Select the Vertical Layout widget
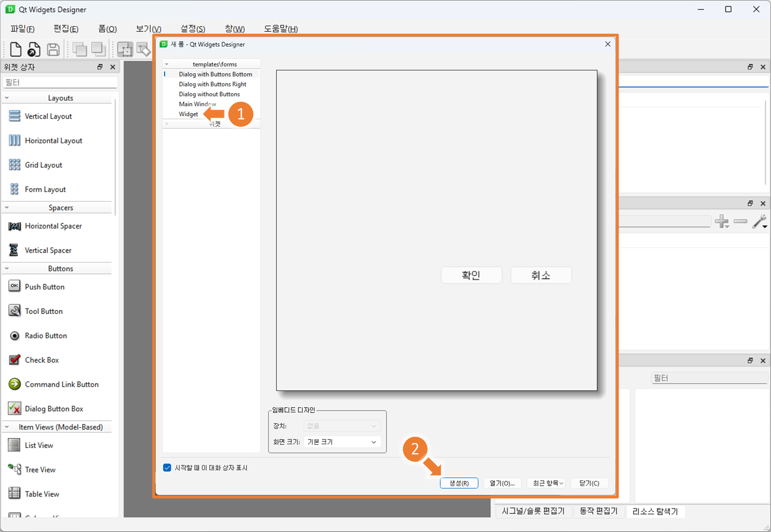Screen dimensions: 771x532 pyautogui.click(x=48, y=116)
